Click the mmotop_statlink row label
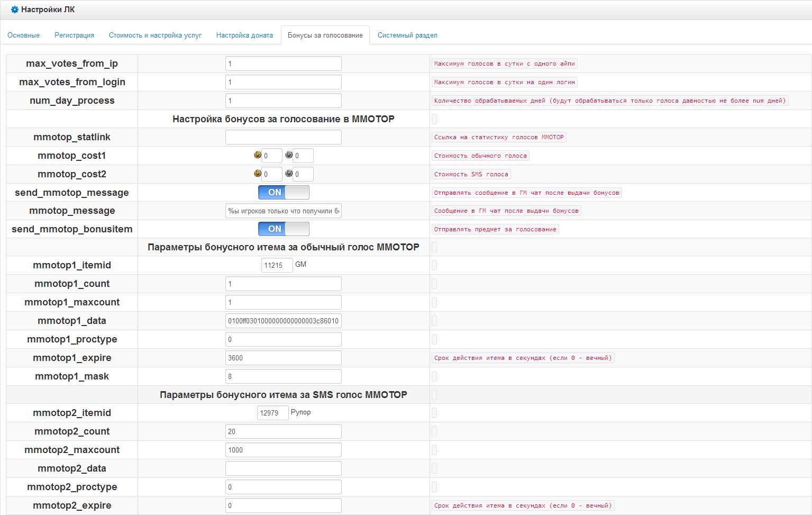812x515 pixels. coord(72,137)
